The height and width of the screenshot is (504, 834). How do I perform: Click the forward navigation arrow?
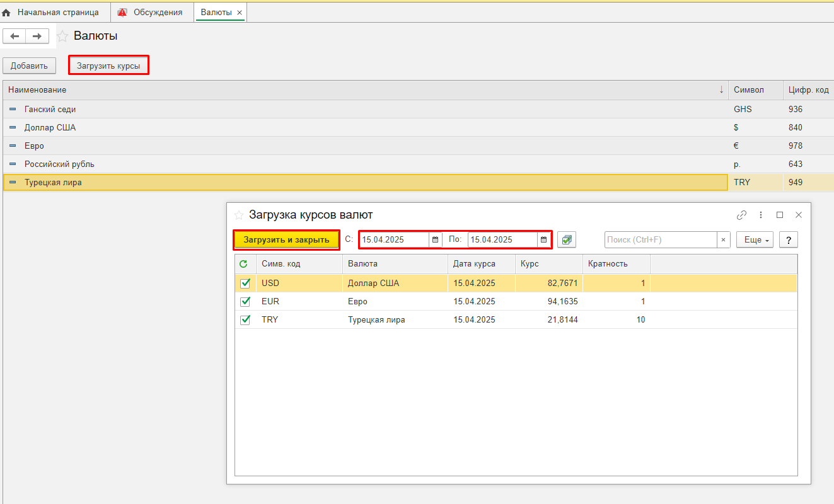click(x=37, y=37)
